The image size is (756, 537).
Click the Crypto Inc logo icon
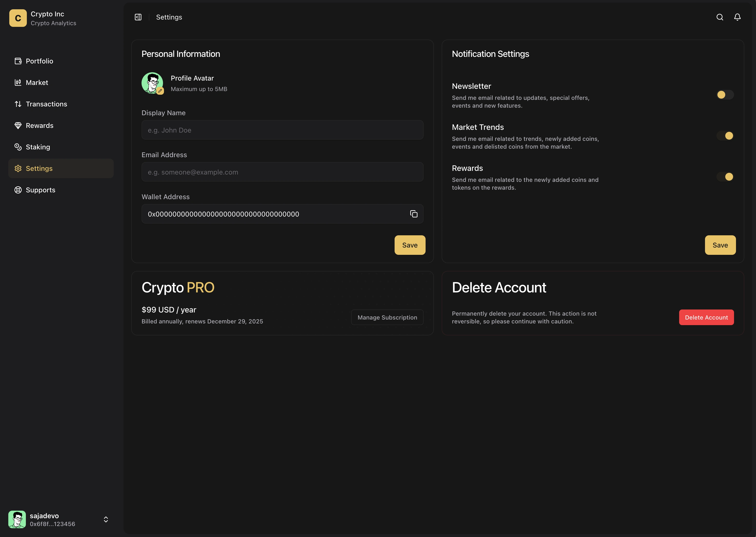click(18, 18)
